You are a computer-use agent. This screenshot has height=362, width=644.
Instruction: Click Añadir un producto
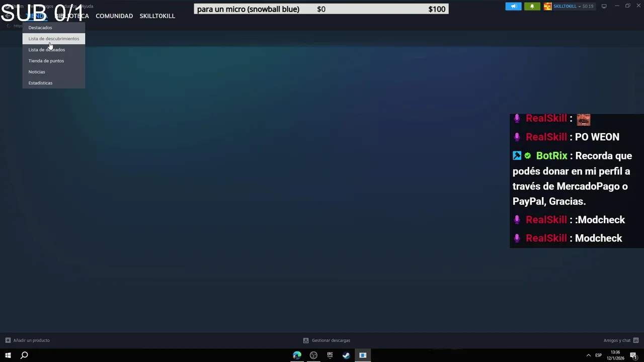31,340
